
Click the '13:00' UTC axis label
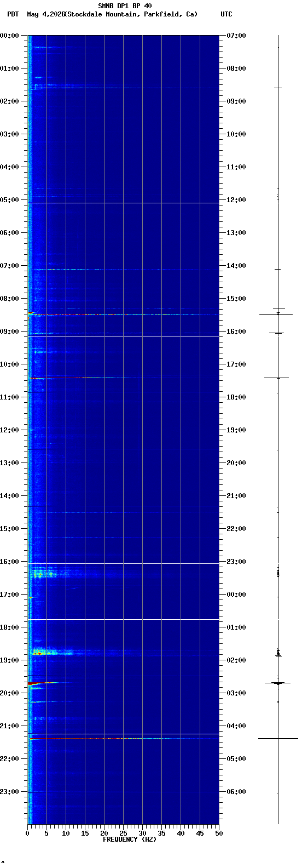pos(236,233)
